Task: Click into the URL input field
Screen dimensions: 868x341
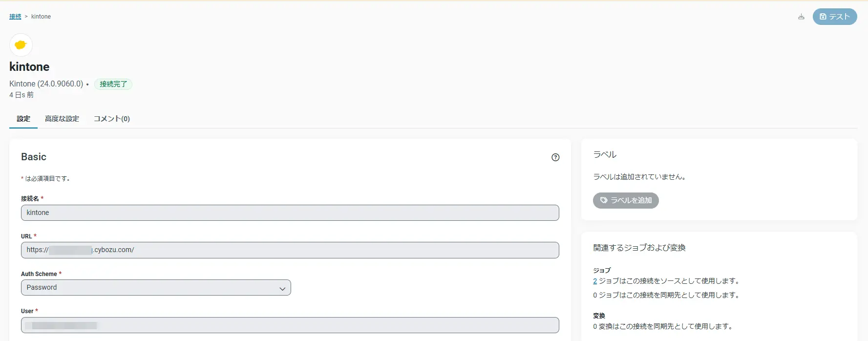Action: click(x=290, y=250)
